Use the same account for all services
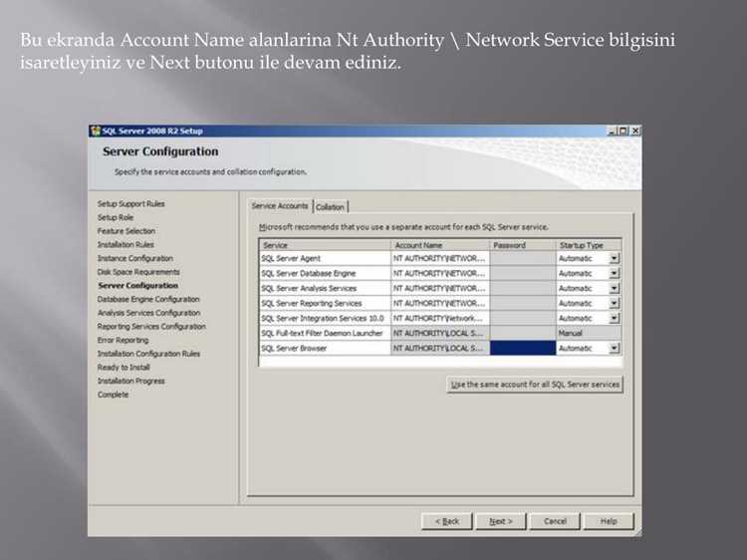 coord(535,385)
